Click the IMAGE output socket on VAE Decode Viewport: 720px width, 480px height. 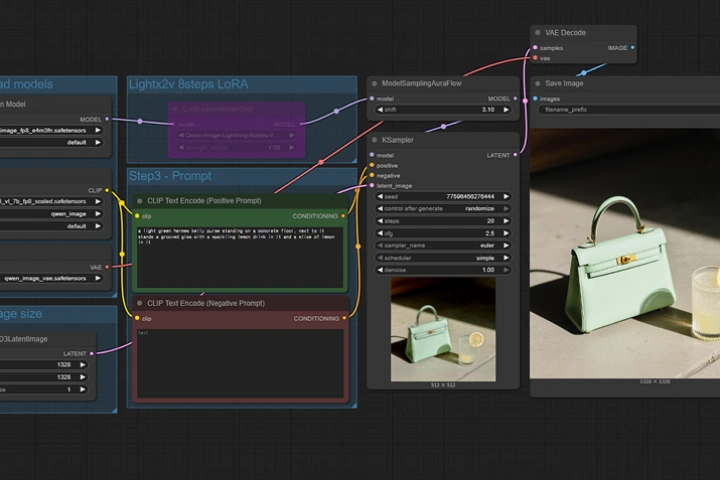pyautogui.click(x=632, y=47)
